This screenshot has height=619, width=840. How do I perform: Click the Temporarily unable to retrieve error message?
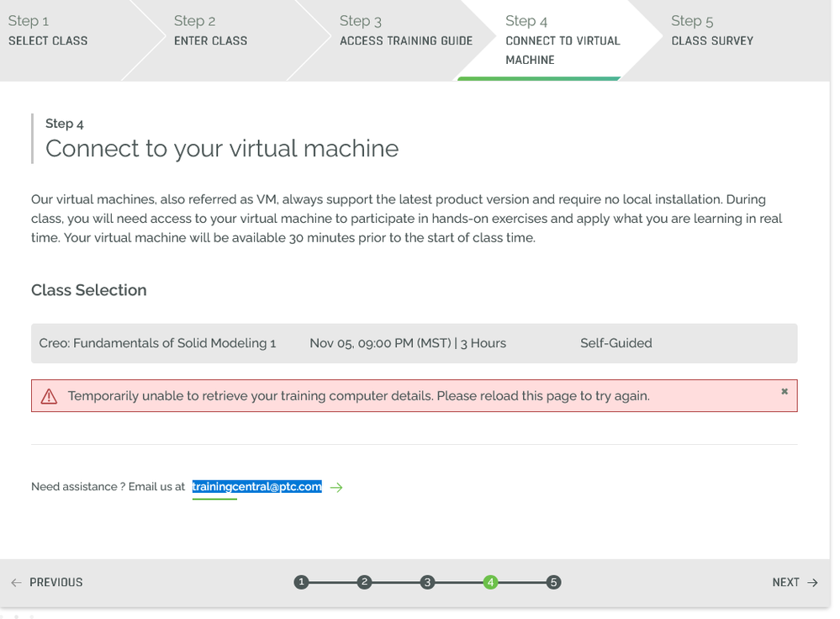[358, 396]
